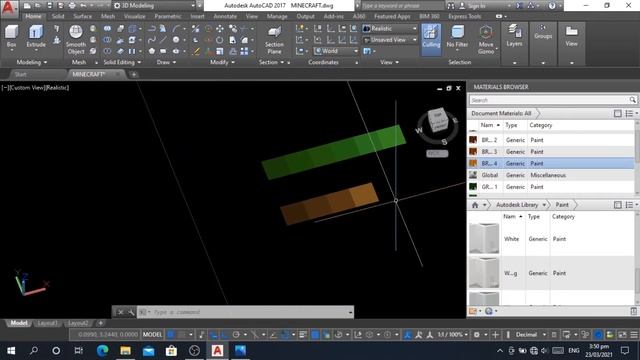Open the Microsoft Store from taskbar
640x360 pixels.
point(171,351)
